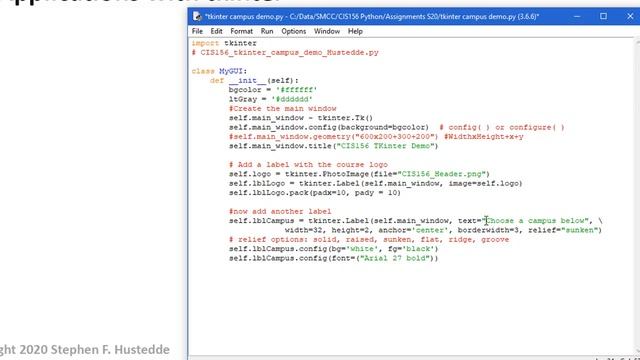This screenshot has width=640, height=360.
Task: Click the ltGray = '#dddddd' line
Action: 271,100
